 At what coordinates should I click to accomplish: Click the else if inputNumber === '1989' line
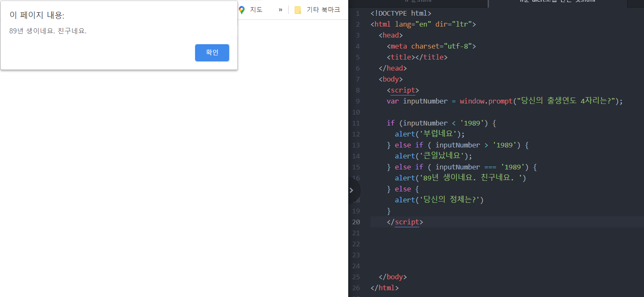(462, 167)
